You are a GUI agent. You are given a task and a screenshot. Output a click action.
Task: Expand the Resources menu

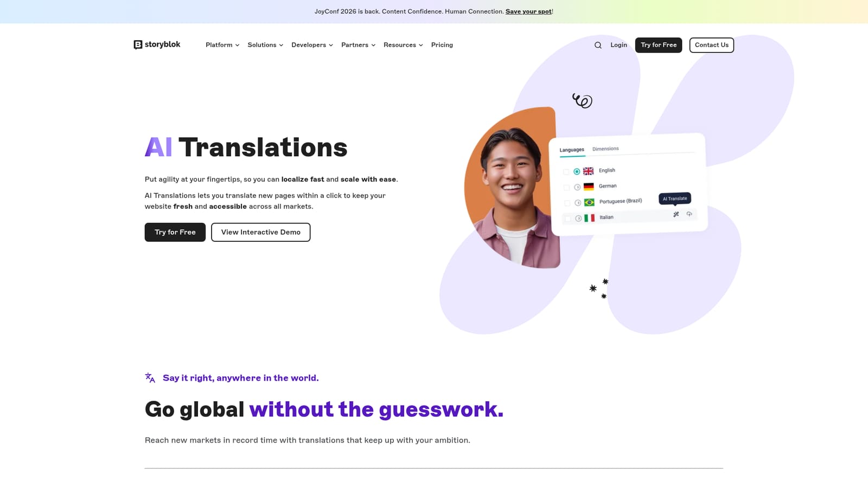(403, 45)
